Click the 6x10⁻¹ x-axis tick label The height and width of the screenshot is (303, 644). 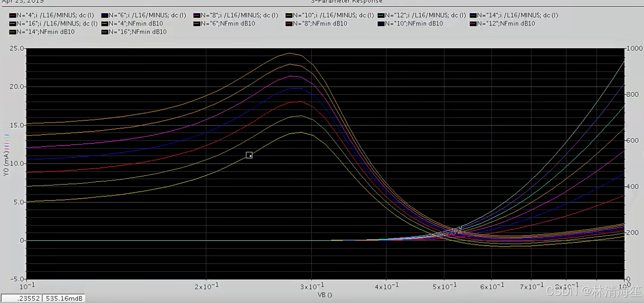[x=492, y=286]
